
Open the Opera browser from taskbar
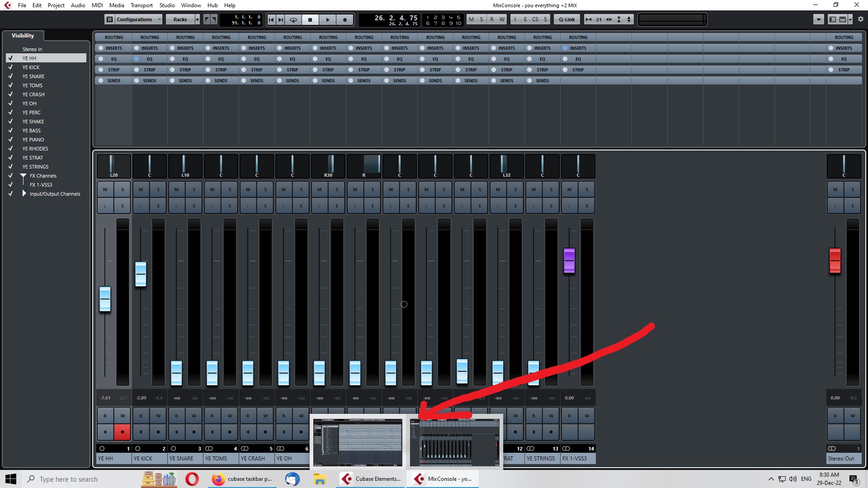pos(192,479)
